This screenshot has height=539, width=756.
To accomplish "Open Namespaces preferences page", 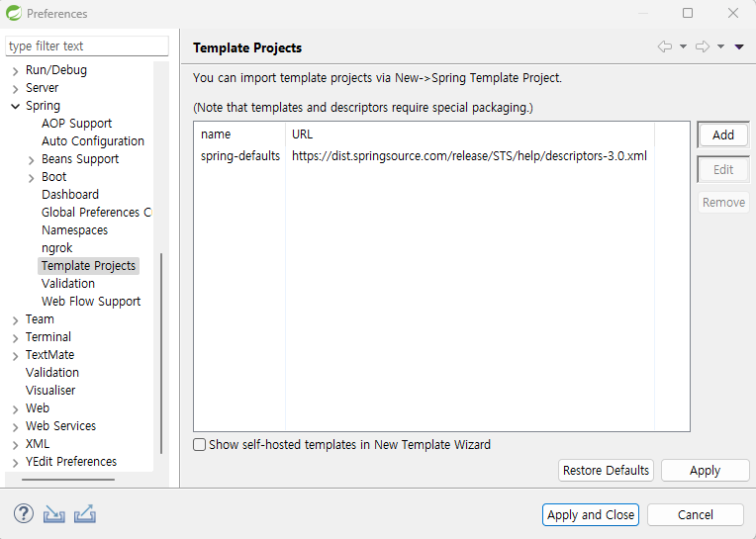I will click(x=74, y=229).
